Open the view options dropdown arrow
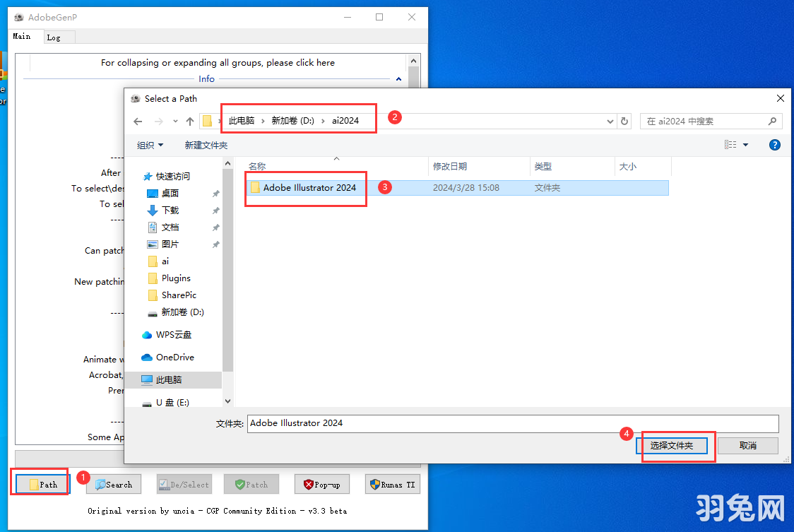This screenshot has width=794, height=532. point(745,145)
